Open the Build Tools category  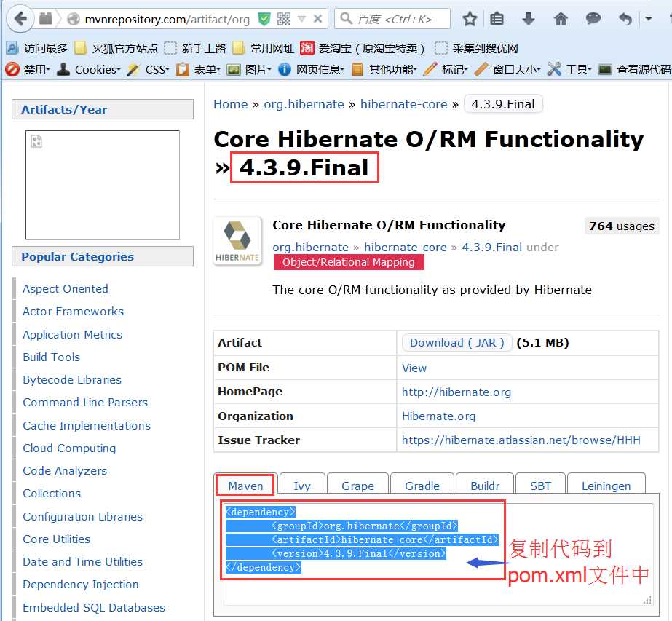tap(51, 357)
